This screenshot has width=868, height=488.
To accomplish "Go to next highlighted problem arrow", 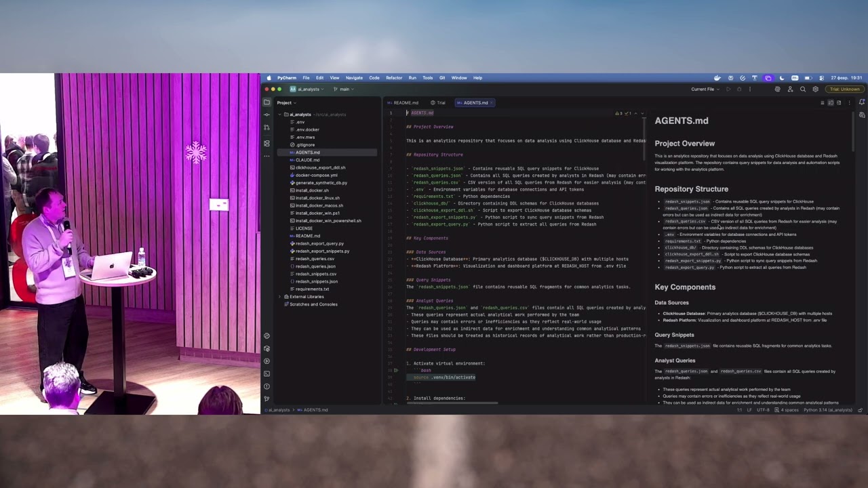I will pyautogui.click(x=642, y=113).
